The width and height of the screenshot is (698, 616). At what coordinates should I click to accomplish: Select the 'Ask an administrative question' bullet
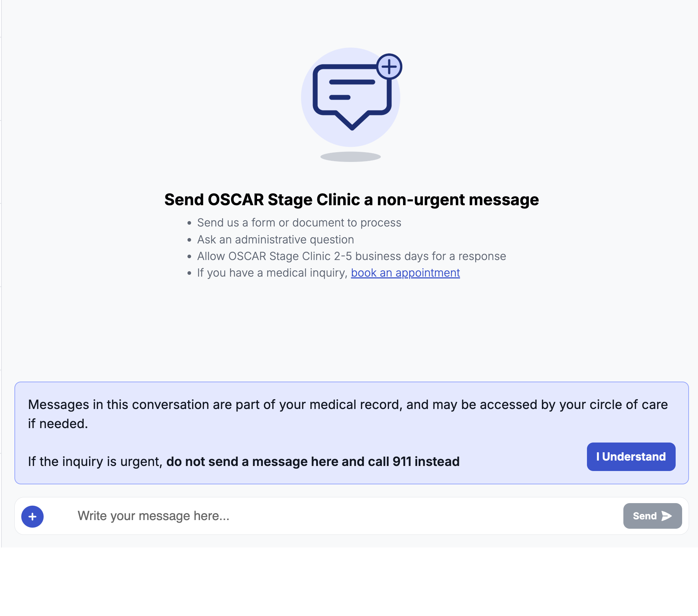point(275,239)
